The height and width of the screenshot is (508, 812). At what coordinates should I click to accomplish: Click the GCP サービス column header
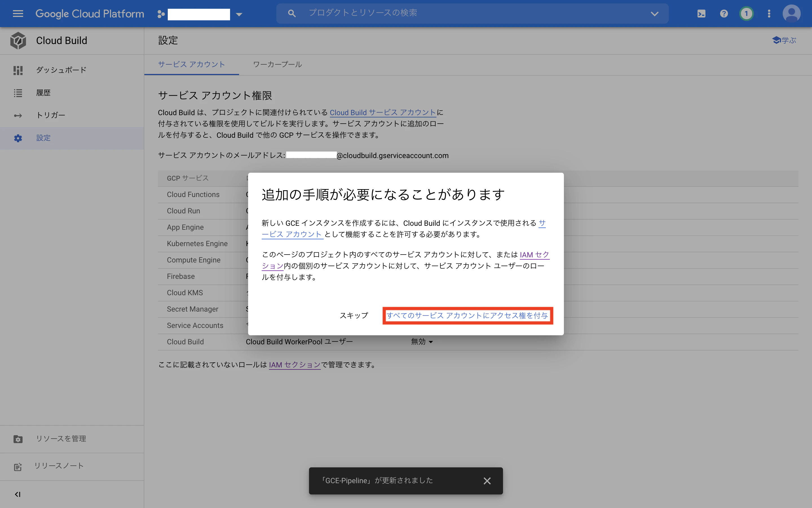coord(187,178)
